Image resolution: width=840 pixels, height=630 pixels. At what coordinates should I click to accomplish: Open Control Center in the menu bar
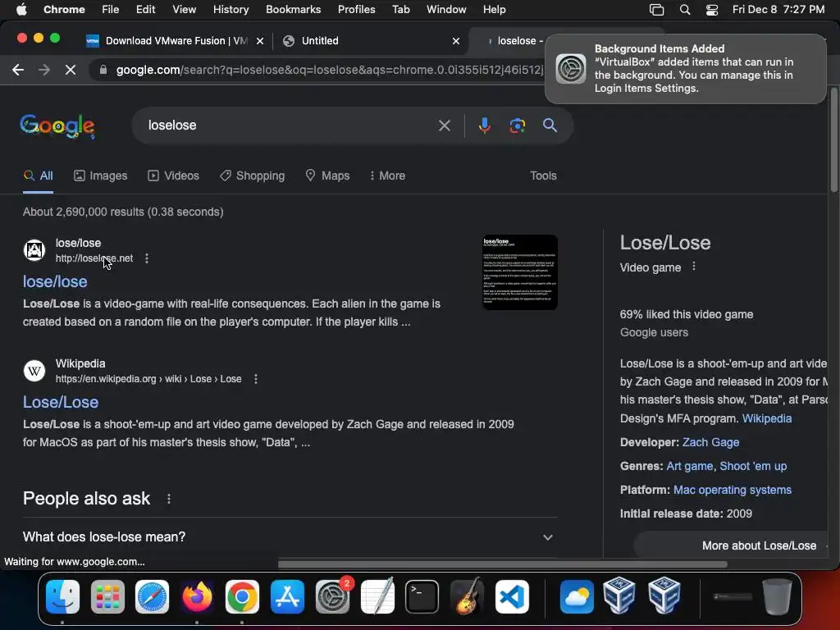(x=711, y=10)
